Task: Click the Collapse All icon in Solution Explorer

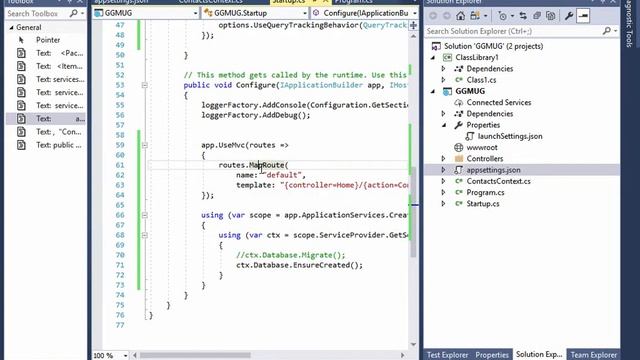Action: [537, 16]
